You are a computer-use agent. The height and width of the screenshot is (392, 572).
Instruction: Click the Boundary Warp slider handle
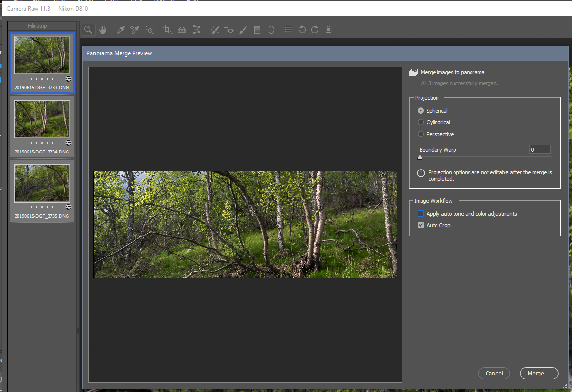click(420, 157)
